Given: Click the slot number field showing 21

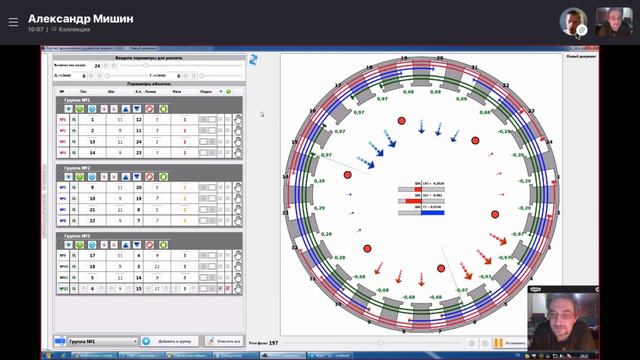Looking at the screenshot, I should 92,209.
